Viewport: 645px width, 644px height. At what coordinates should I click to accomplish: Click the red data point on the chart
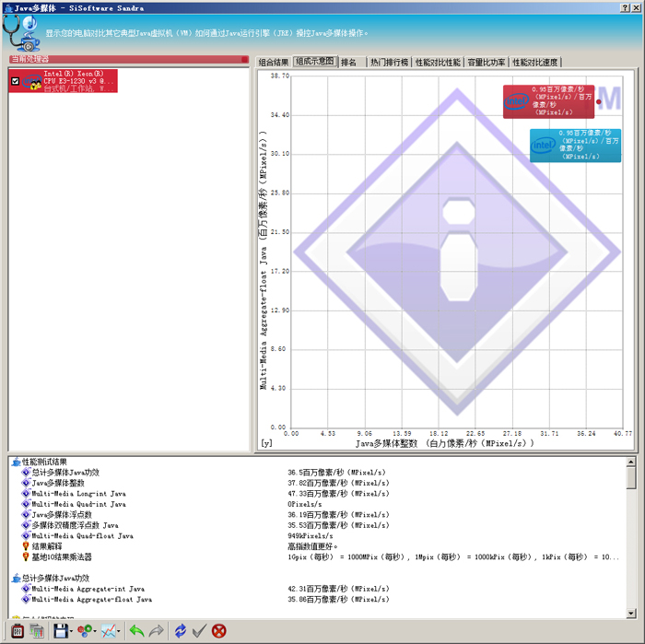(x=599, y=101)
